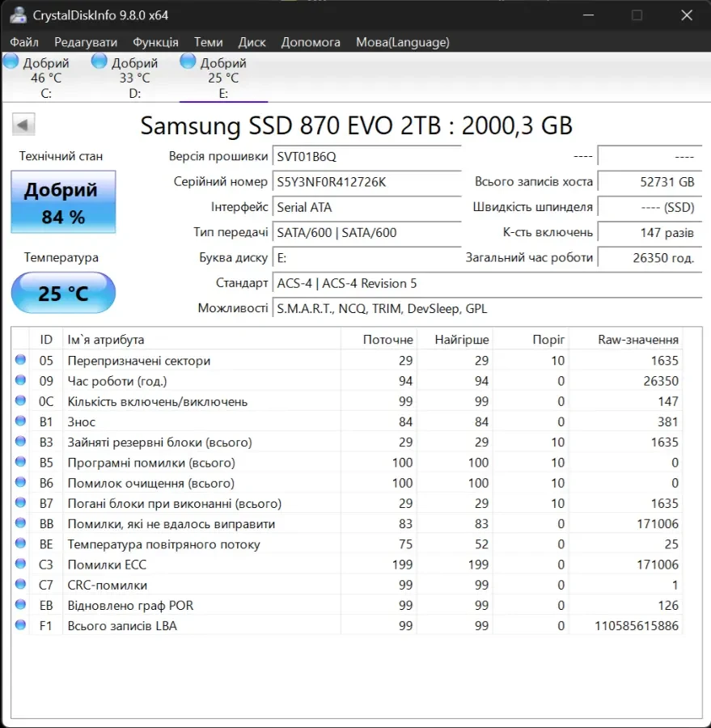
Task: Click the status orb for attribute C3
Action: click(20, 564)
